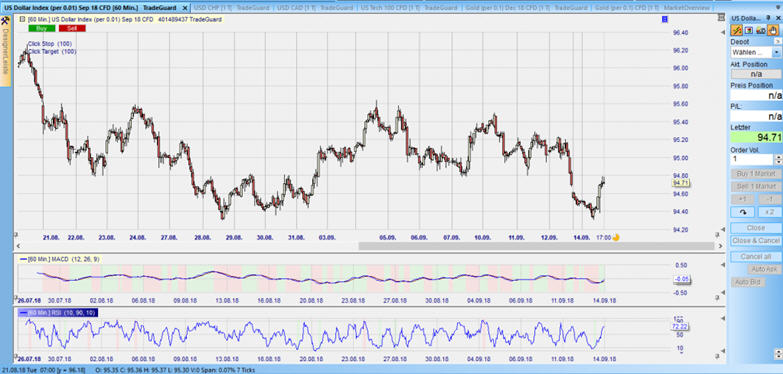Open the Gold Dec 18 CFD tab

[525, 8]
